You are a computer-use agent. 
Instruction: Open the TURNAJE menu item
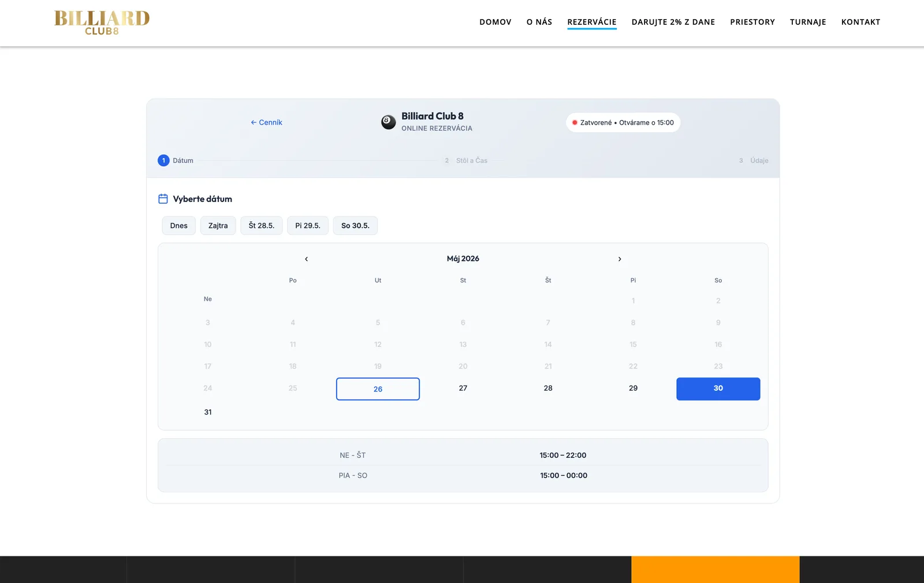point(808,22)
